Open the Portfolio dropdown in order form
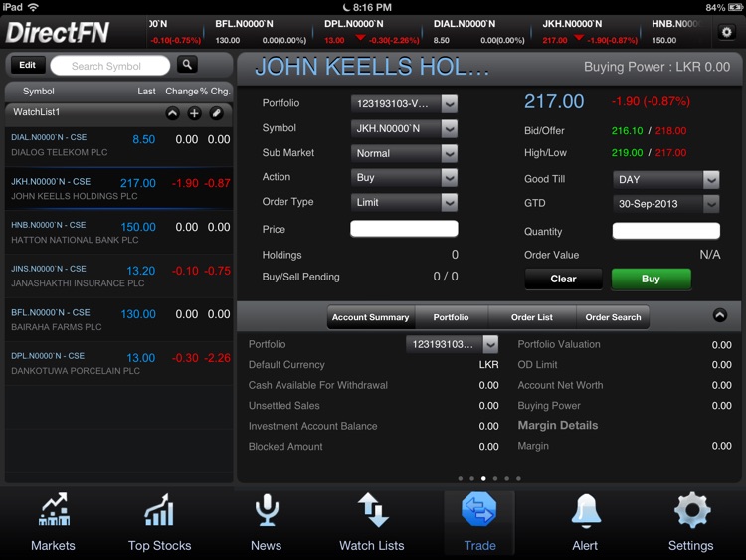This screenshot has height=560, width=746. pos(404,103)
